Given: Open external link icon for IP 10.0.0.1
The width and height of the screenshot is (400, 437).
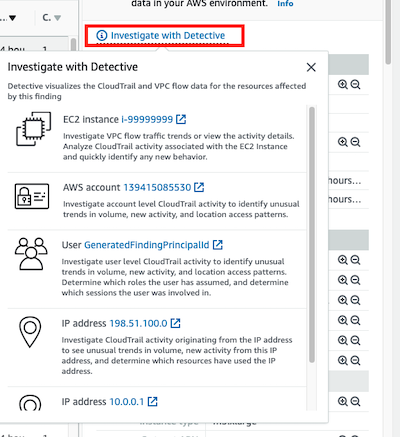Looking at the screenshot, I should [x=152, y=401].
